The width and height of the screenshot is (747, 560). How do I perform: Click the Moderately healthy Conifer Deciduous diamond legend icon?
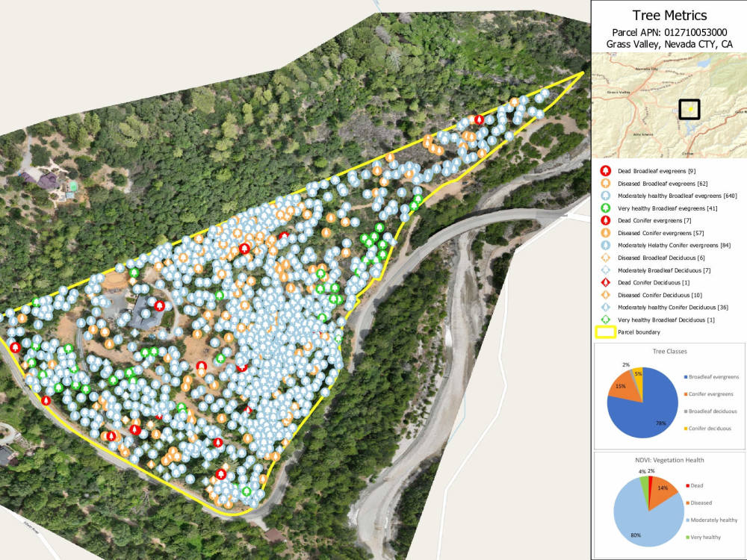point(606,307)
